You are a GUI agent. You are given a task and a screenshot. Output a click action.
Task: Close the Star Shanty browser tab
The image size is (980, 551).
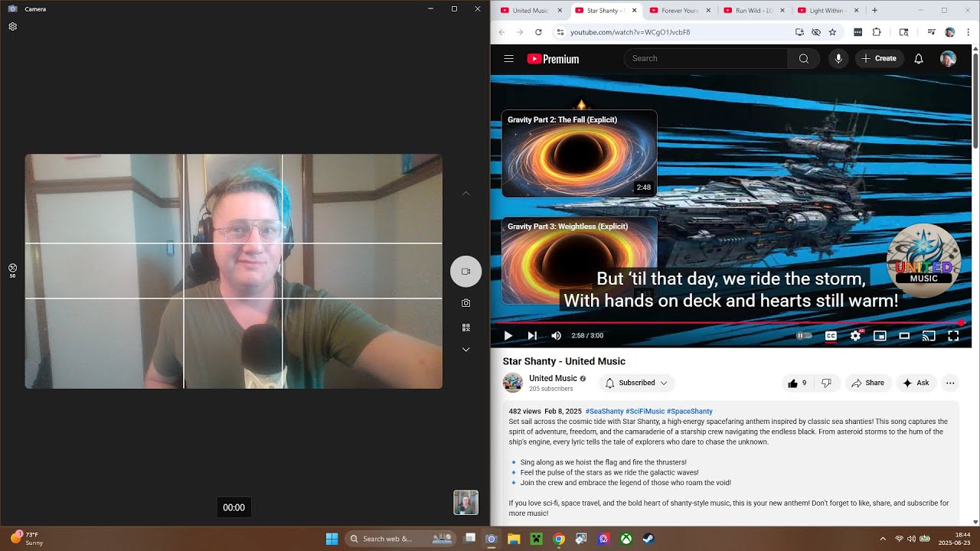coord(634,11)
